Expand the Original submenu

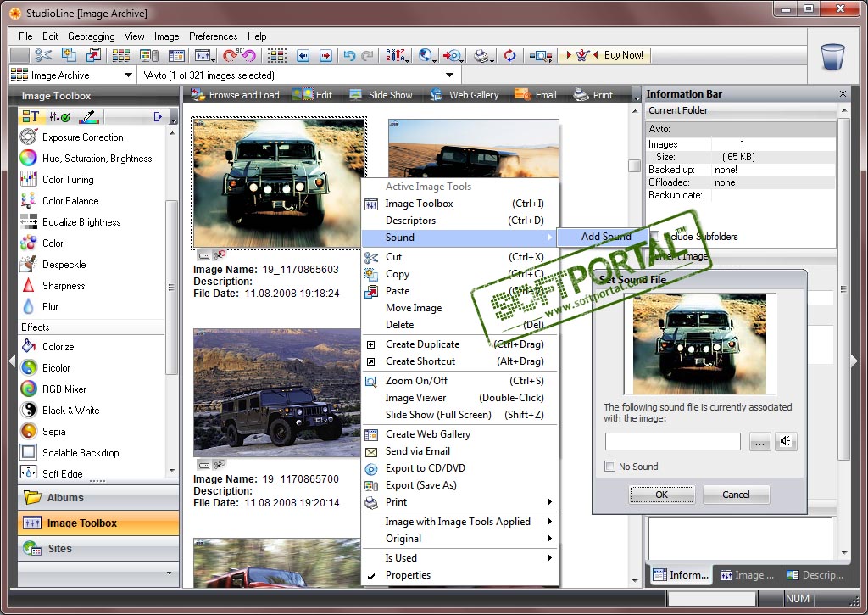click(549, 539)
